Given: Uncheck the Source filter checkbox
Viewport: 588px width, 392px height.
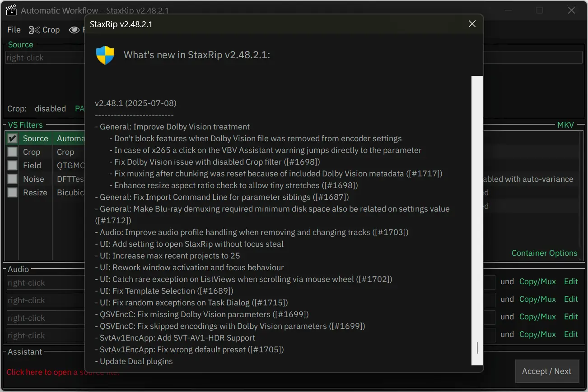Looking at the screenshot, I should pos(13,138).
